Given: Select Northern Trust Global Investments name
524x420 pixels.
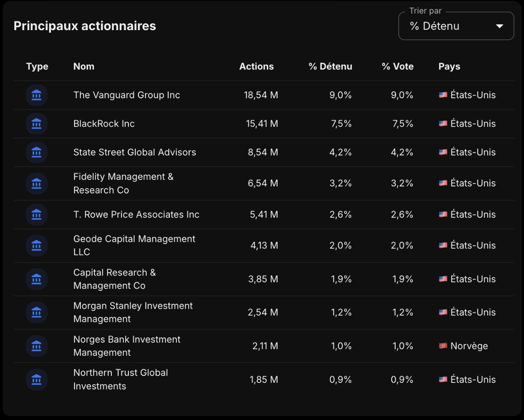Looking at the screenshot, I should click(x=121, y=379).
